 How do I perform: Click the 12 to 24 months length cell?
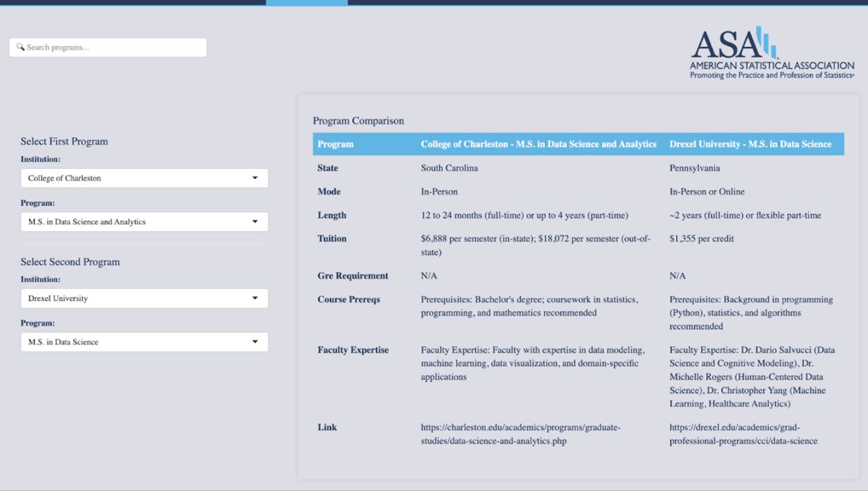click(x=524, y=216)
